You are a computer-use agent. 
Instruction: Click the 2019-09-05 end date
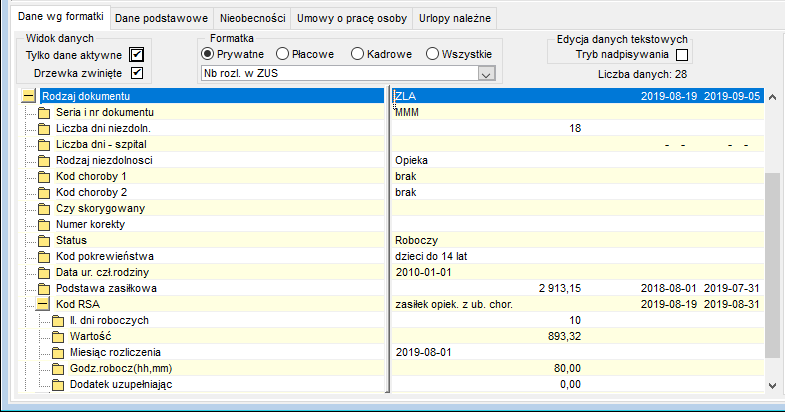pyautogui.click(x=732, y=96)
